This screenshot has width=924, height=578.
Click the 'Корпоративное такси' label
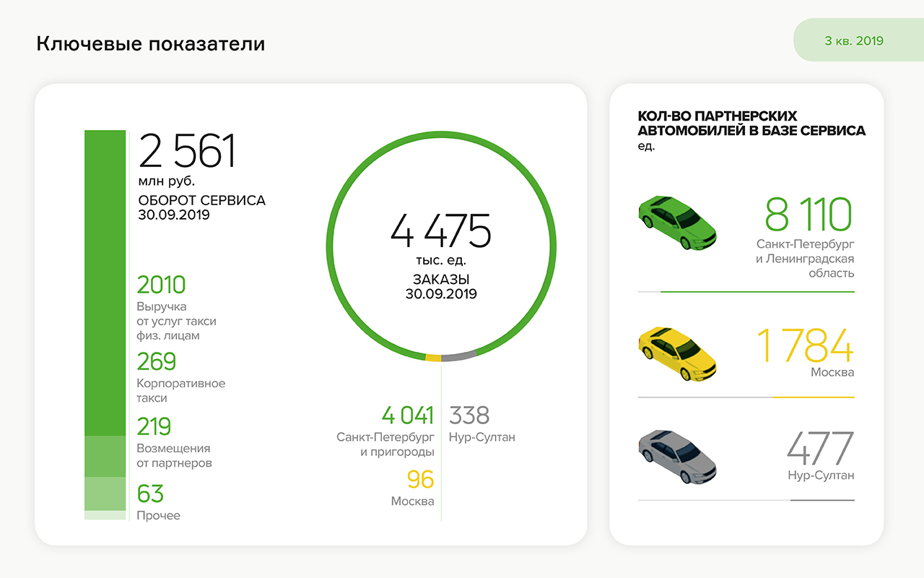point(181,391)
